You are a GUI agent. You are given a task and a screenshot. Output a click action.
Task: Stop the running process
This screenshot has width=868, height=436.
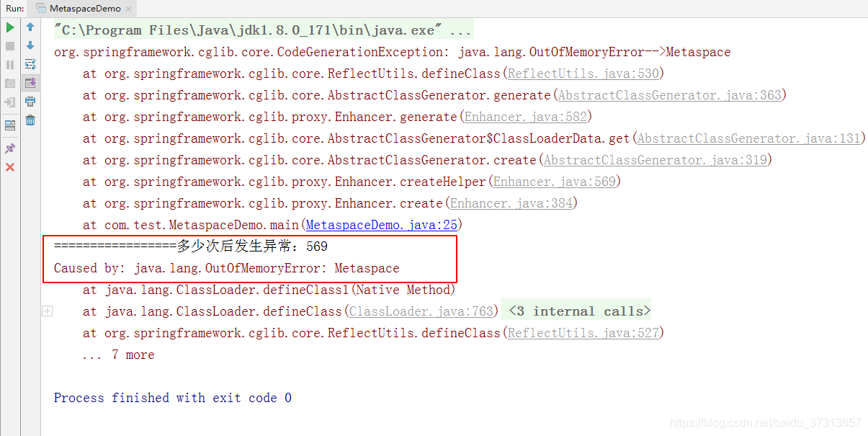pos(10,45)
